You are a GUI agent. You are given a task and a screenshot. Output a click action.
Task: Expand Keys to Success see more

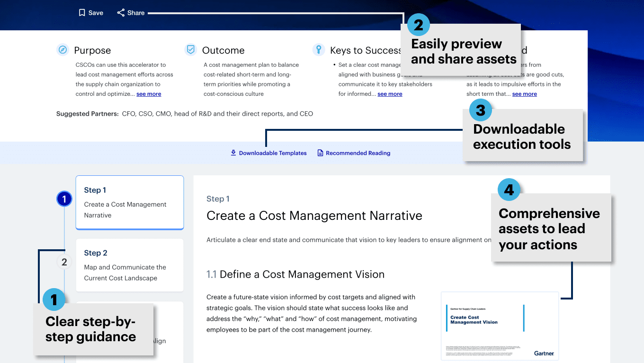390,94
